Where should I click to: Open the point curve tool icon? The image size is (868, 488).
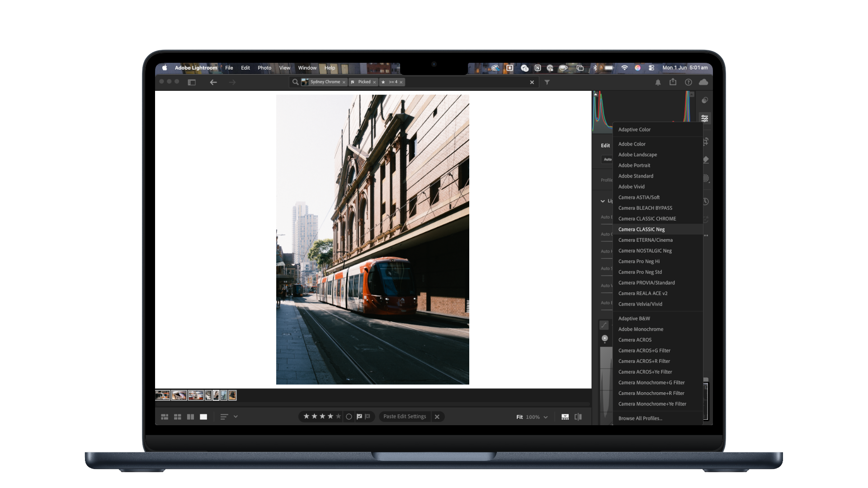[604, 325]
